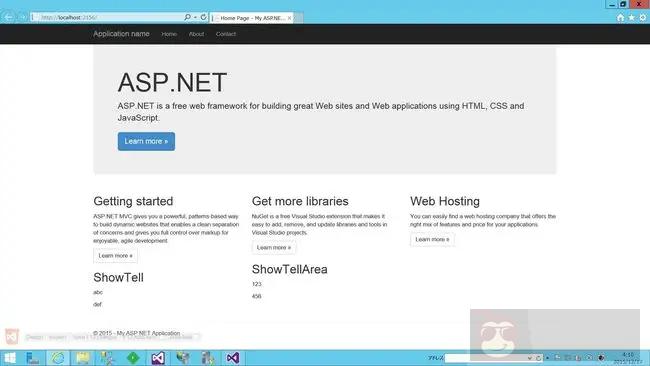Refresh the page with the reload icon
The image size is (650, 366).
click(x=204, y=17)
